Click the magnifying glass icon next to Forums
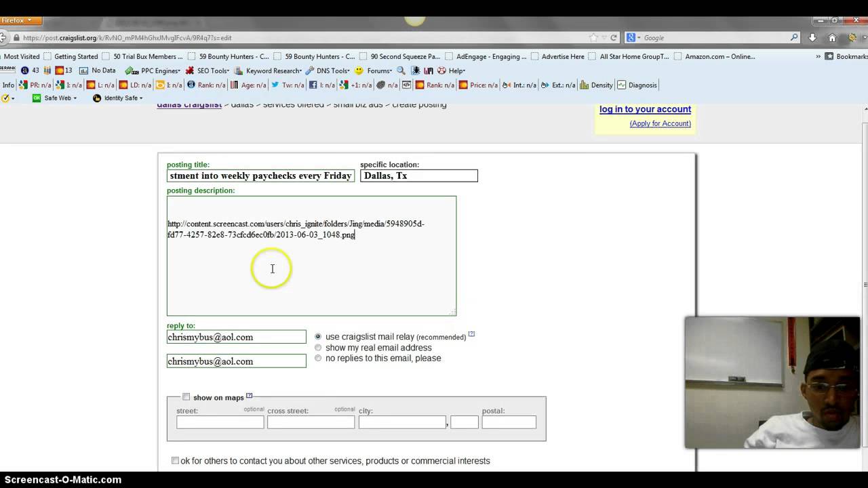The height and width of the screenshot is (488, 868). tap(401, 70)
